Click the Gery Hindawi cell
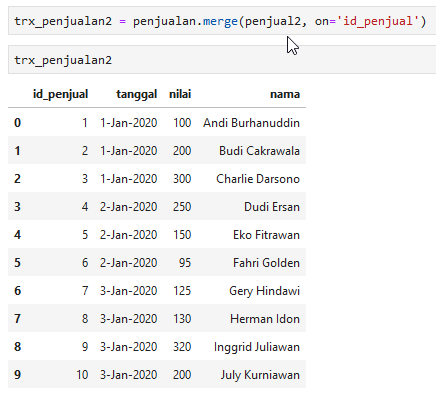The image size is (436, 393). click(x=264, y=291)
